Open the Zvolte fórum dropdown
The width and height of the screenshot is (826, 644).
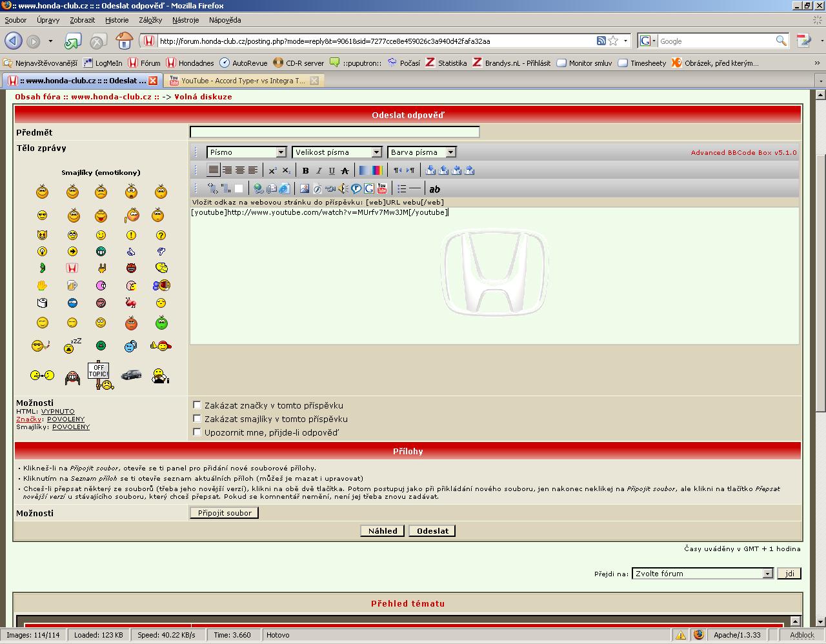702,574
